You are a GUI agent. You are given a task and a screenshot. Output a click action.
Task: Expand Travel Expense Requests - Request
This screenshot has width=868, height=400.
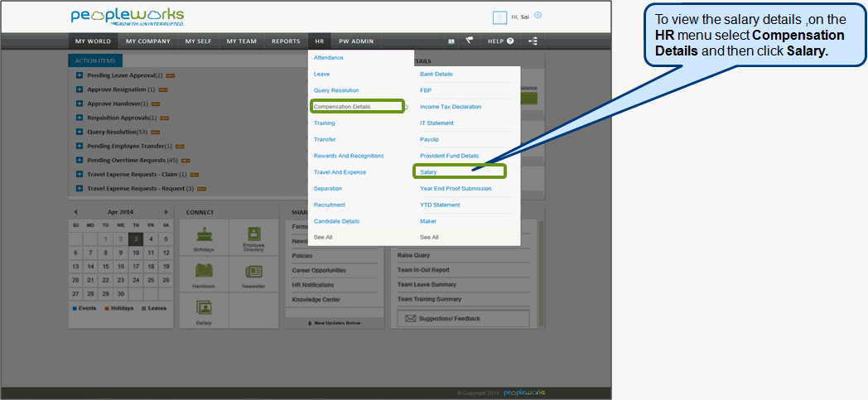[x=80, y=188]
